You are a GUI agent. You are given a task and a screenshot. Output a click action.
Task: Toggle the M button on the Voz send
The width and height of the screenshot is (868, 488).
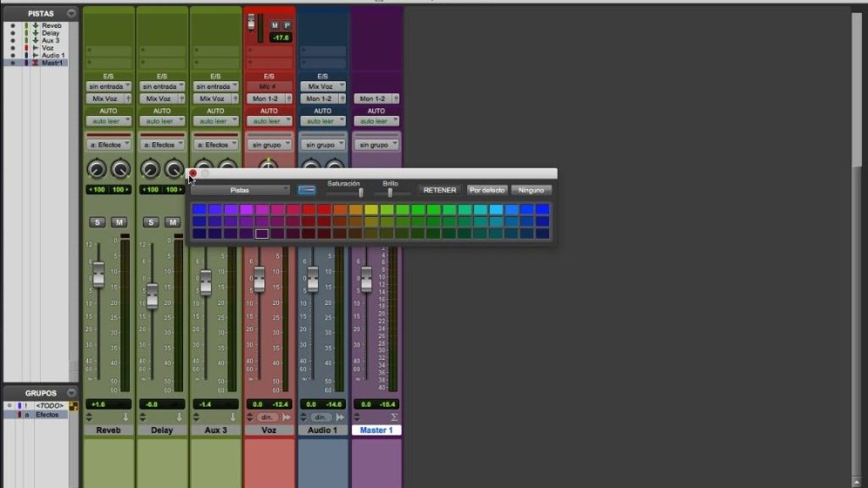275,25
